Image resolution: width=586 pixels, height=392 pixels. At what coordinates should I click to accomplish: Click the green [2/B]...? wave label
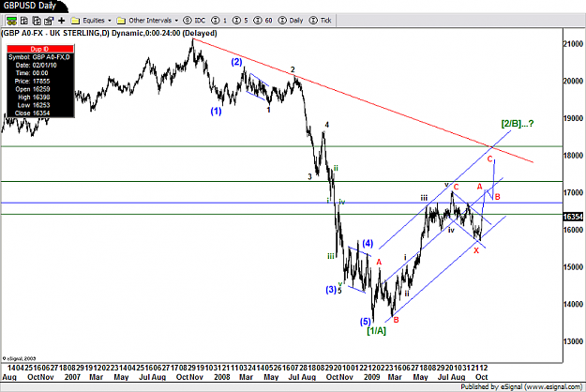tap(518, 123)
